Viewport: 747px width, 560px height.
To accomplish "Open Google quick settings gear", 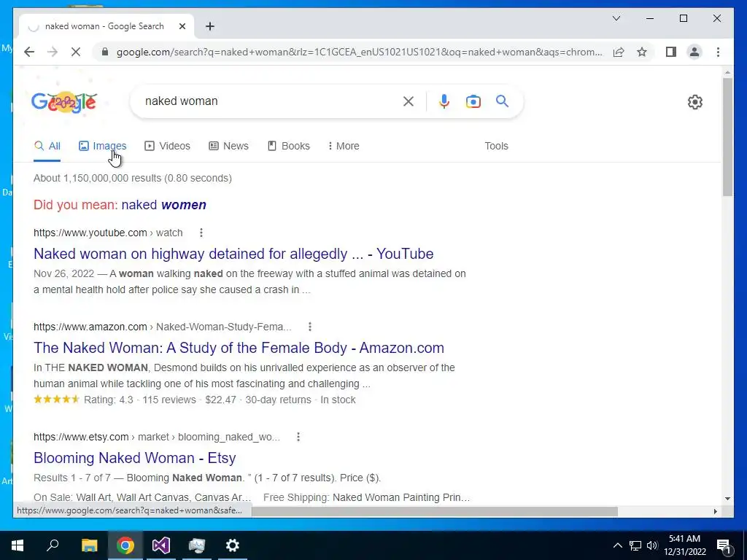I will [694, 101].
